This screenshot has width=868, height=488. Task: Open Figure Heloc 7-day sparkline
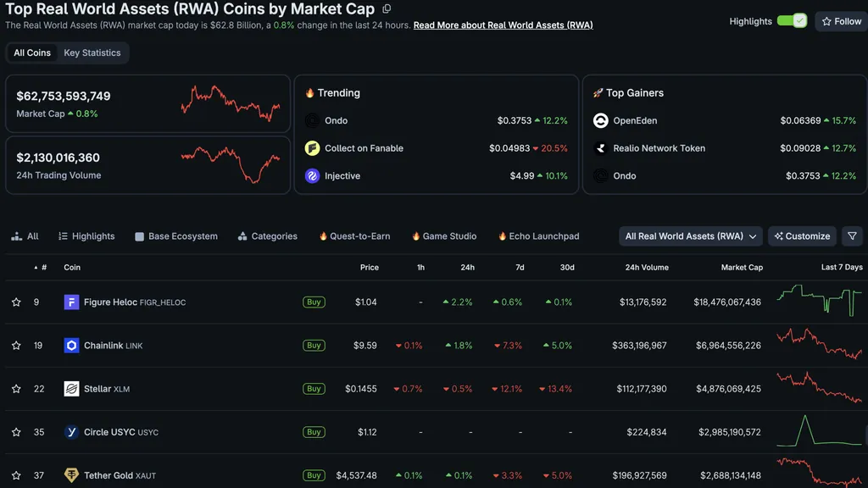[x=820, y=301]
